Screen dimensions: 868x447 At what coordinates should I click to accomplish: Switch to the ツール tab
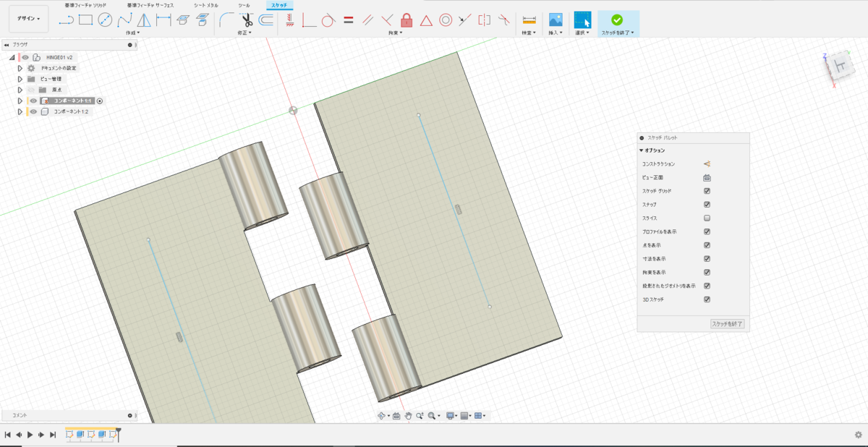click(244, 5)
